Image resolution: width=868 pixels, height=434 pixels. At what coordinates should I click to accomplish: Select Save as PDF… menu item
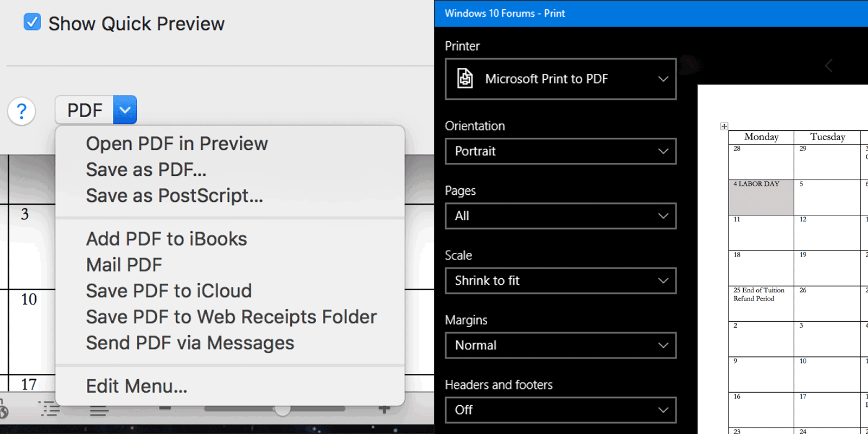click(146, 170)
